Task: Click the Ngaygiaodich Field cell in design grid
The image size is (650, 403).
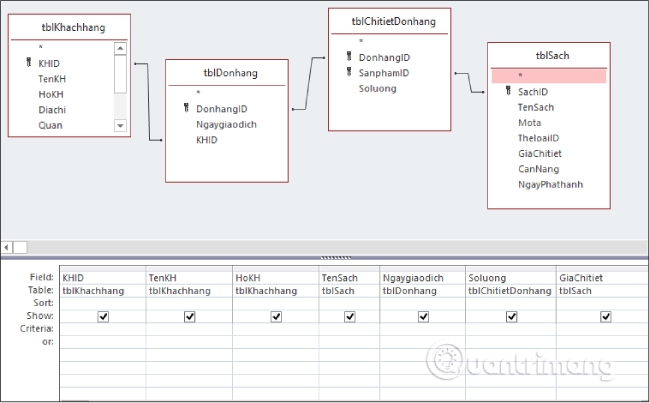Action: pyautogui.click(x=423, y=278)
